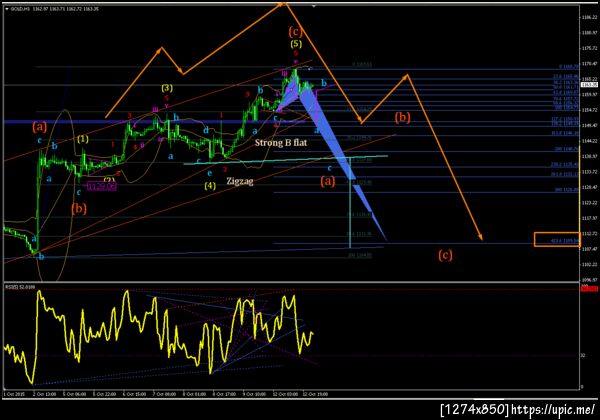Click the 1144.22 price axis label

click(x=589, y=141)
